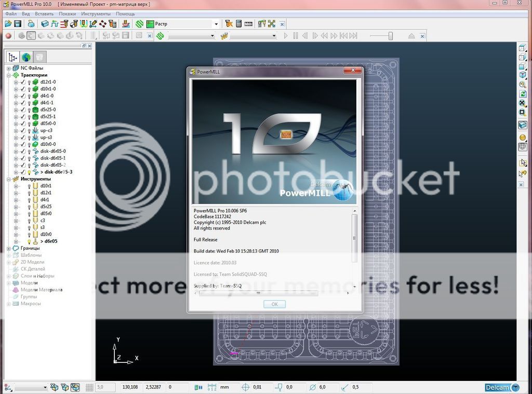This screenshot has width=532, height=394.
Task: Toggle the light bulb for toolpath disk-d6r05-3
Action: [29, 172]
